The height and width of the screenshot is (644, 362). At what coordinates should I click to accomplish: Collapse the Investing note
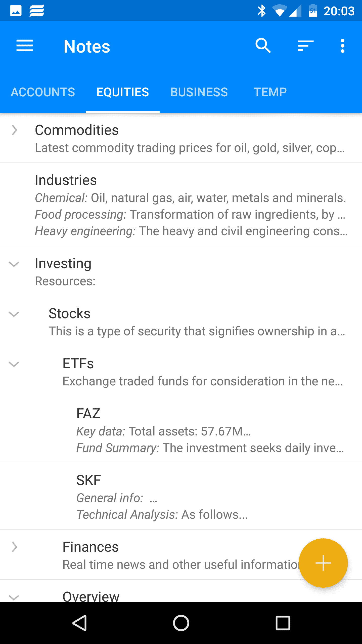tap(14, 264)
